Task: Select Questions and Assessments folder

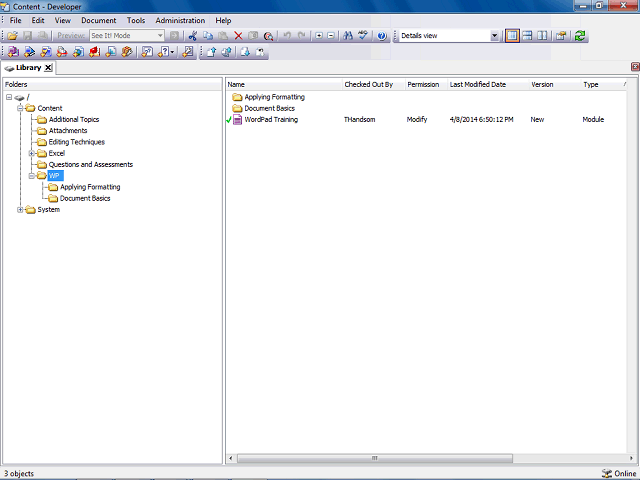Action: pos(91,164)
